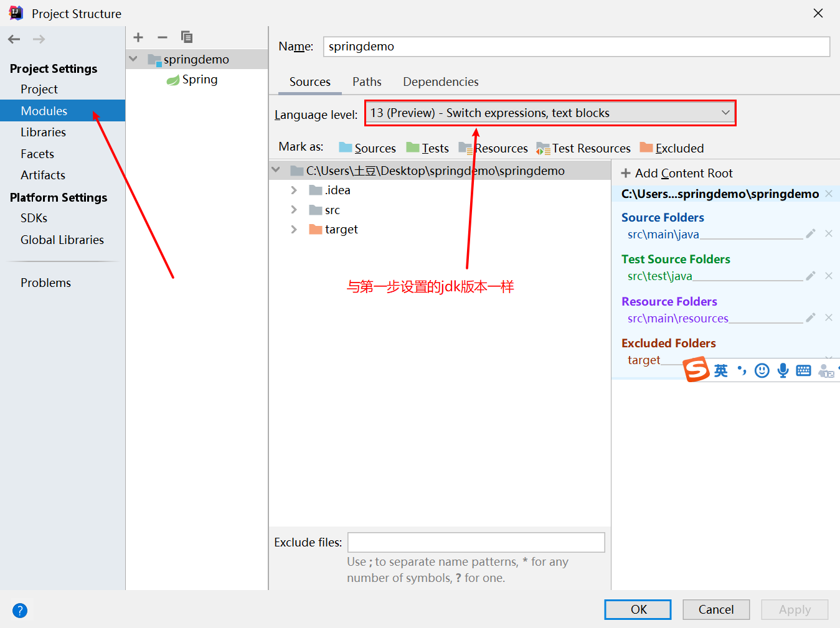Remove selected module with minus icon
The height and width of the screenshot is (628, 840).
coord(162,37)
